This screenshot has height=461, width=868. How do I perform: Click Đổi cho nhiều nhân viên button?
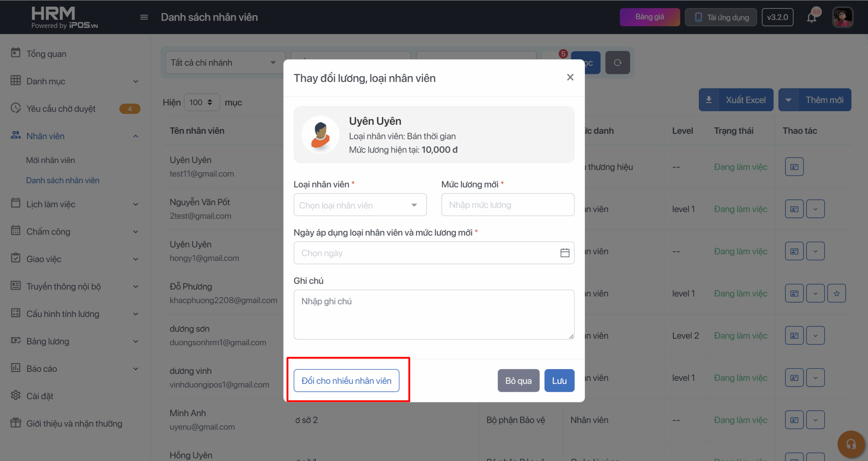[346, 381]
